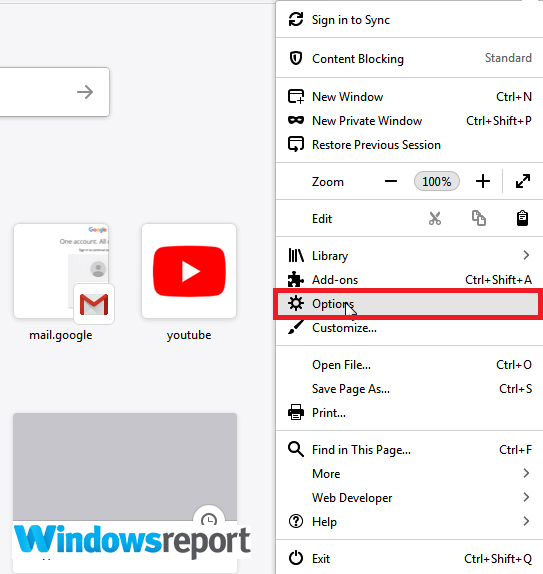Click the Restore Previous Session icon
This screenshot has height=574, width=543.
point(296,144)
